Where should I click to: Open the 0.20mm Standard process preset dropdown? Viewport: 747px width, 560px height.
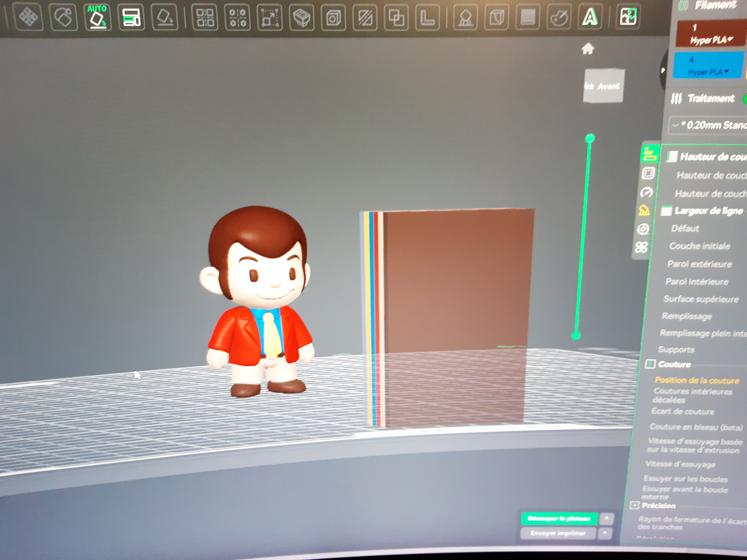click(709, 125)
